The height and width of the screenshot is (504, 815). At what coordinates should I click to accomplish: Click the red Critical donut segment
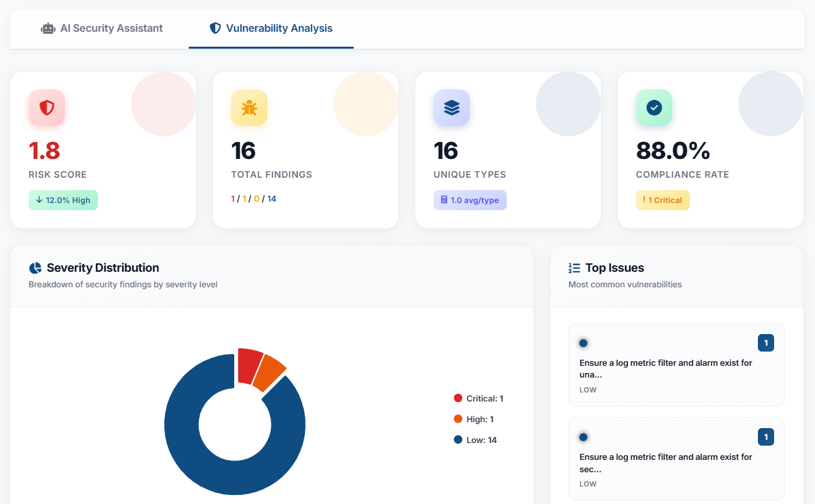click(249, 365)
